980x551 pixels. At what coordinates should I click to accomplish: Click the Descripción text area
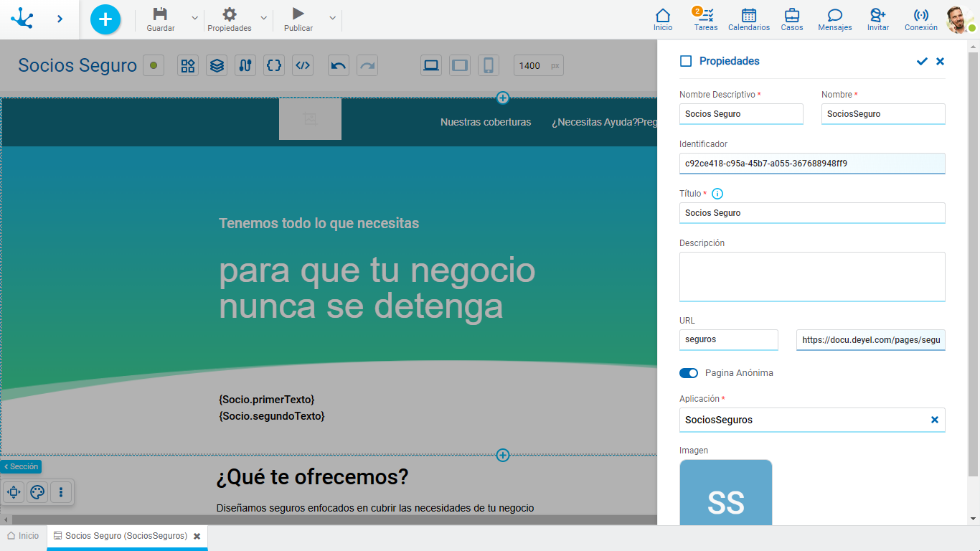pos(812,277)
